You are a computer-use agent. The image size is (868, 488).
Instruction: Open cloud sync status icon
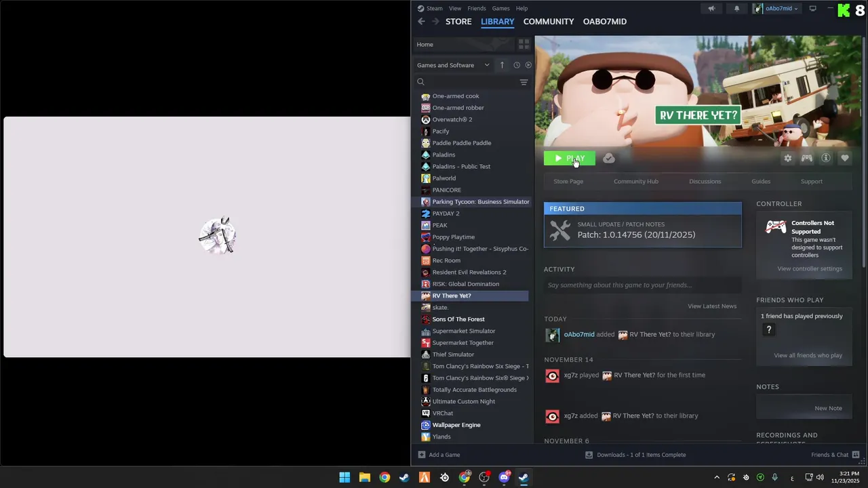tap(609, 158)
